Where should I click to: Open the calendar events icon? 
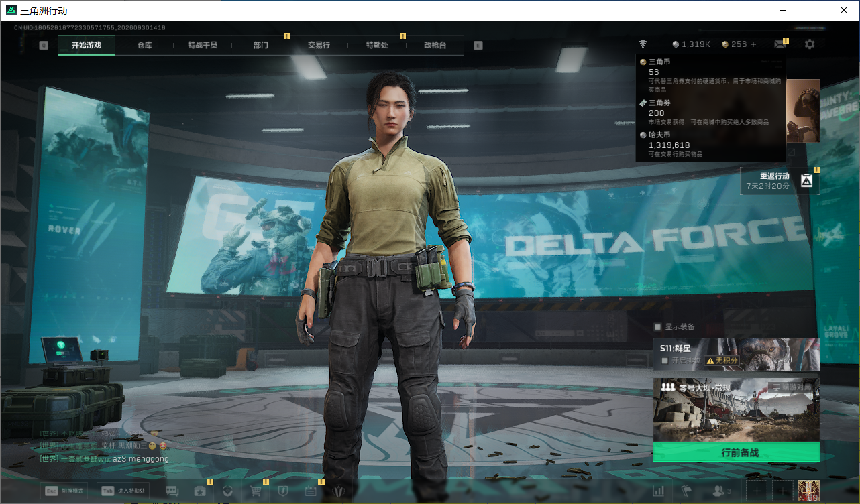[311, 491]
